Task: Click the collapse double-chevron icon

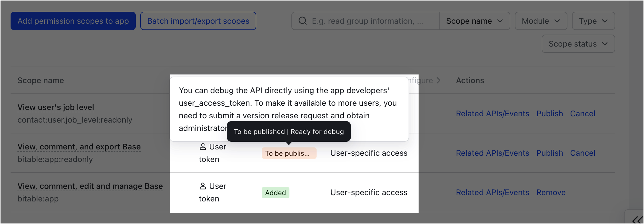Action: (x=637, y=220)
